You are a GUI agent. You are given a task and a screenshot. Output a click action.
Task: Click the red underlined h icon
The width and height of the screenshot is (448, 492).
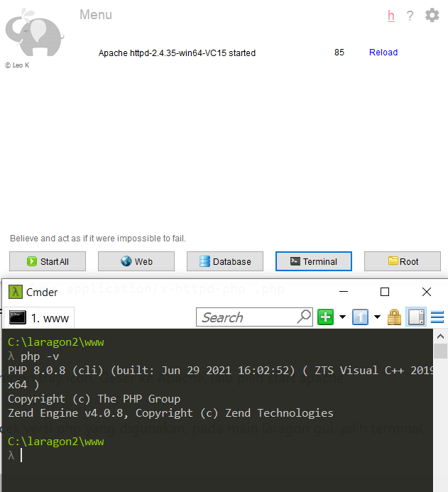(391, 16)
